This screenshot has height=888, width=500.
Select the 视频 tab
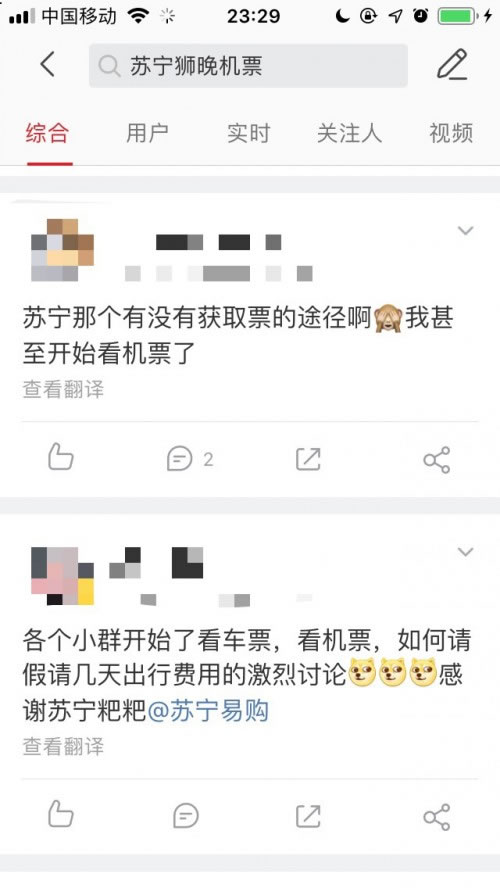click(451, 134)
